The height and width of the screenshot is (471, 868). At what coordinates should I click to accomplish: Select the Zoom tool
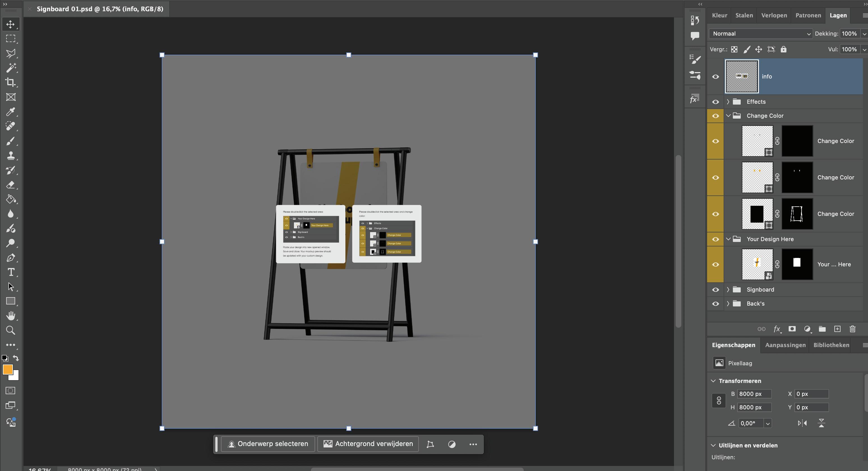[11, 330]
